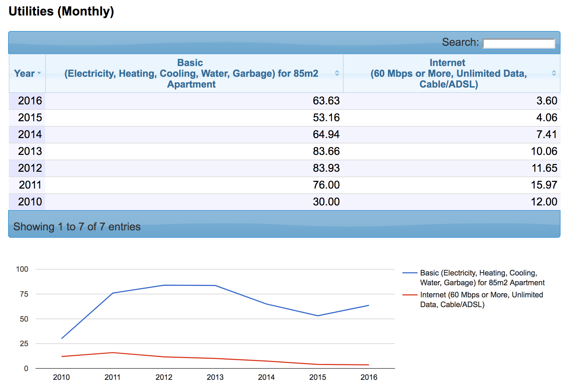Select the Internet (60 Mbps) header text
The width and height of the screenshot is (574, 392).
(x=448, y=73)
